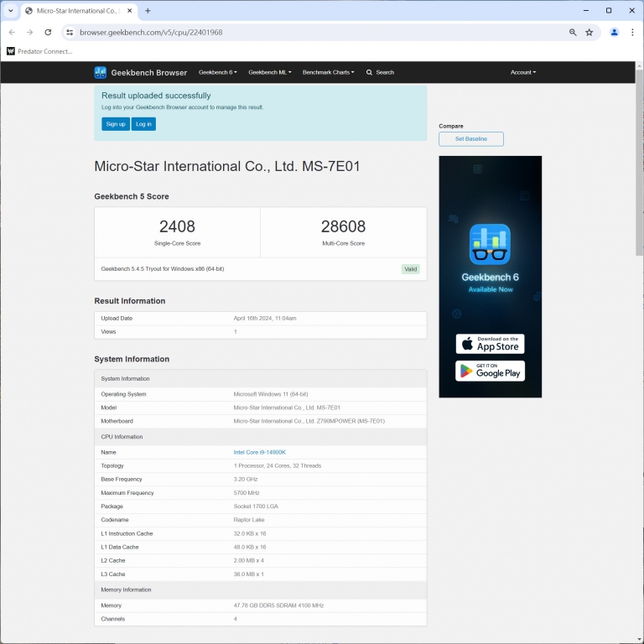The image size is (644, 644).
Task: Open the Chrome profile icon
Action: click(614, 33)
